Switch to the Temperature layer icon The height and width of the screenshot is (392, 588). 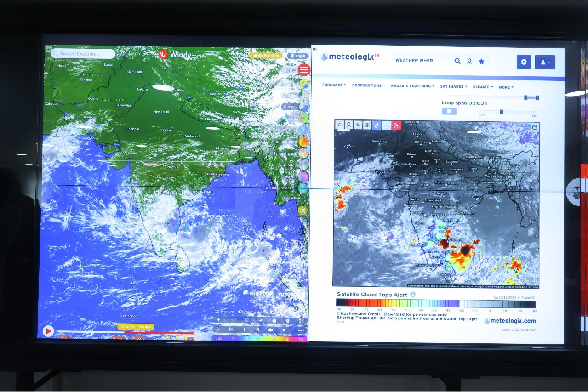(303, 142)
